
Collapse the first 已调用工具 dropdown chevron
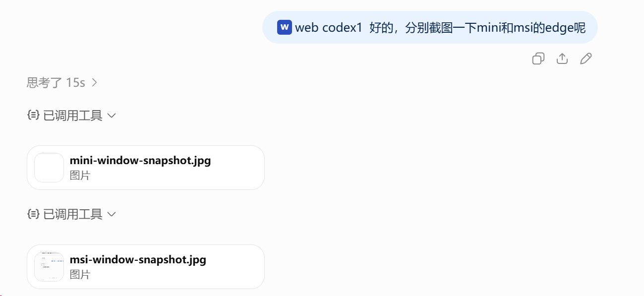[112, 116]
